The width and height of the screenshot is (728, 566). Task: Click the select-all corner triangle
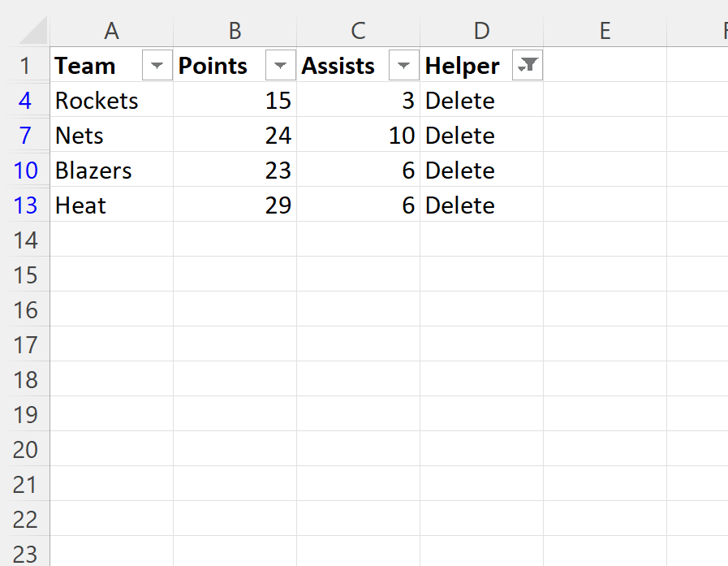(x=32, y=31)
